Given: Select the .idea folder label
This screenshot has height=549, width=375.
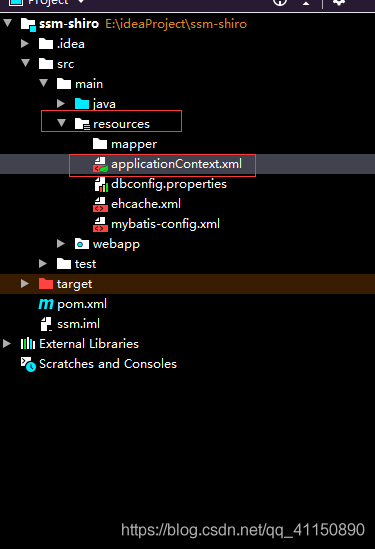Looking at the screenshot, I should (x=71, y=44).
